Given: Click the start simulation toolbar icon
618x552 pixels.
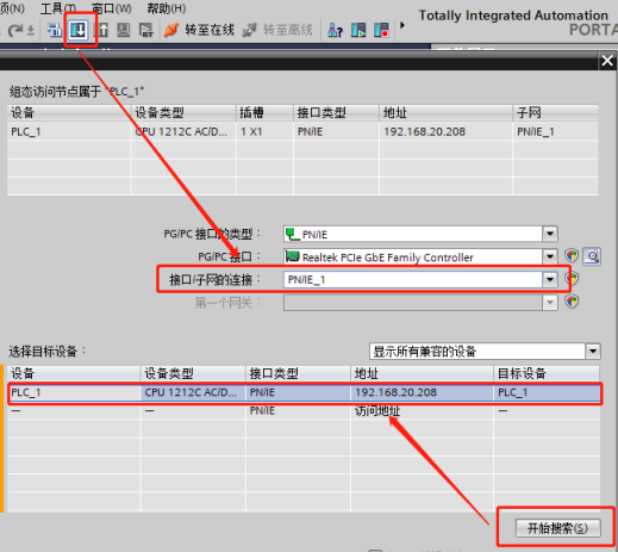Looking at the screenshot, I should pos(123,30).
